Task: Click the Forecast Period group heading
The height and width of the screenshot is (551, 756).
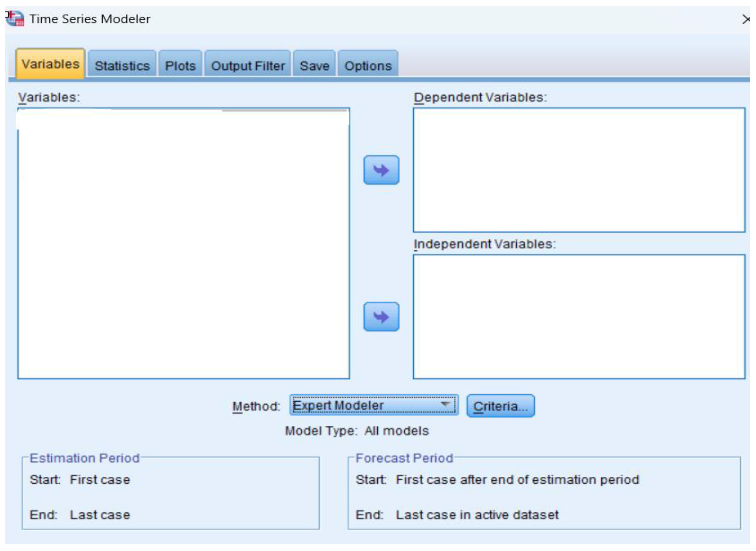Action: tap(404, 458)
